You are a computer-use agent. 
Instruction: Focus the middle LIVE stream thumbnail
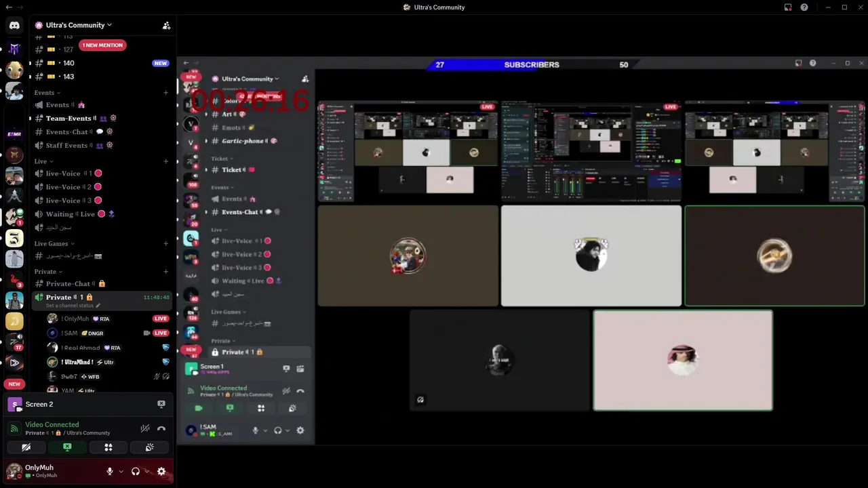click(591, 151)
